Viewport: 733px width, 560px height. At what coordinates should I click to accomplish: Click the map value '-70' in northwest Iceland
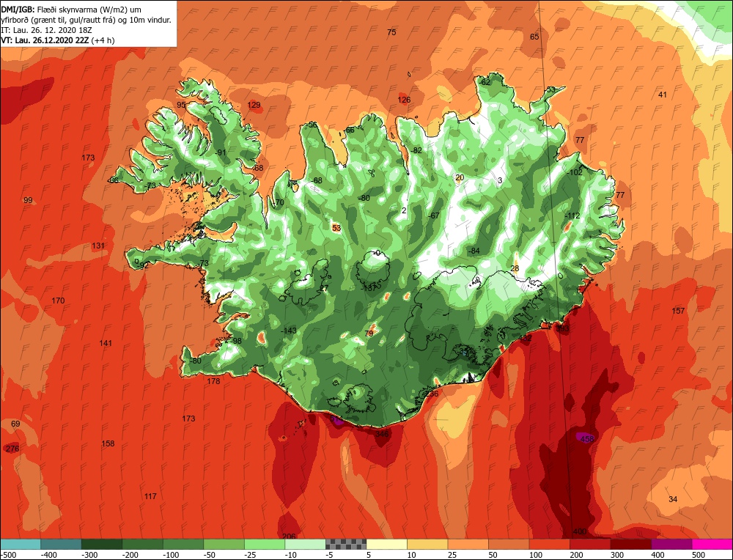[x=278, y=202]
